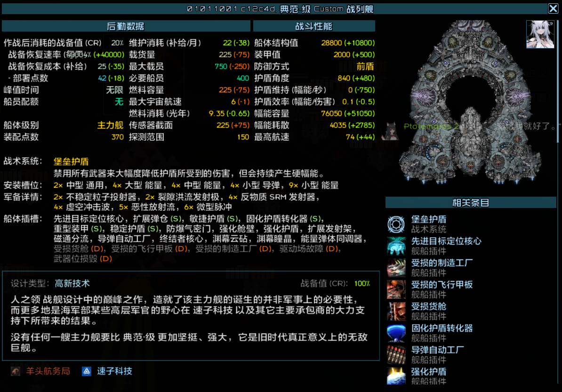Open the 速子科技 manufacturer link
The height and width of the screenshot is (392, 562).
click(x=114, y=371)
